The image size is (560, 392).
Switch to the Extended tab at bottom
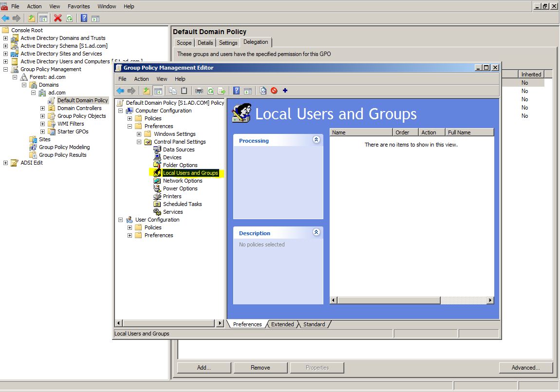tap(282, 324)
